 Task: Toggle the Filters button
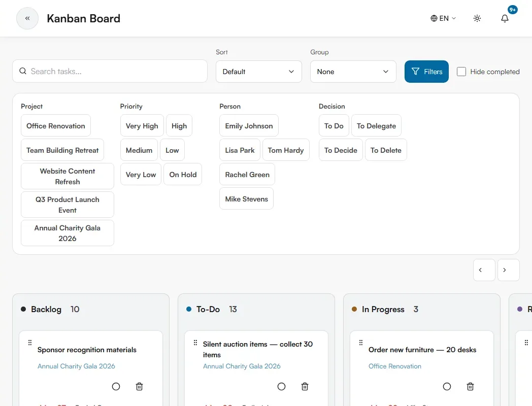[x=426, y=72]
